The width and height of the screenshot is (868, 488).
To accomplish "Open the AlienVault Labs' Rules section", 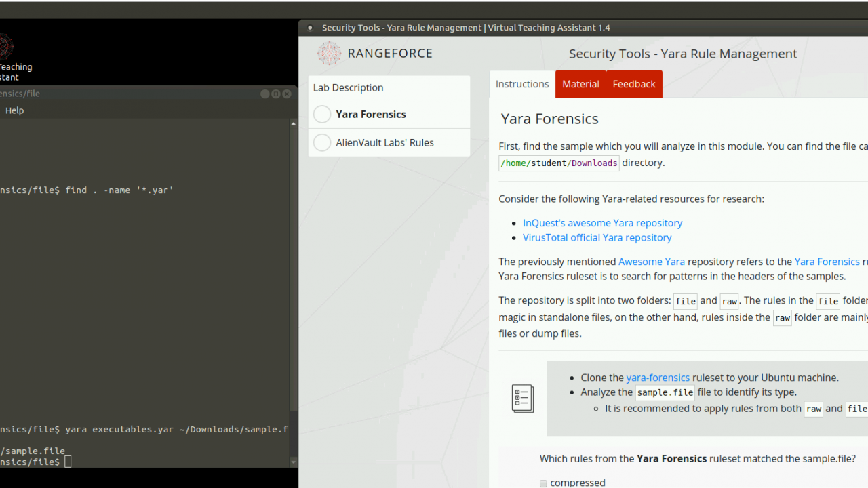I will click(389, 143).
